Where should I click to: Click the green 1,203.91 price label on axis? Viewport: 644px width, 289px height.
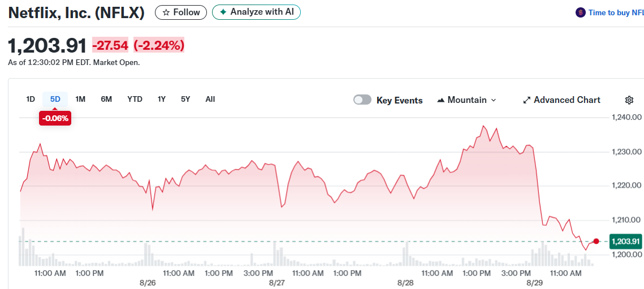pos(626,241)
